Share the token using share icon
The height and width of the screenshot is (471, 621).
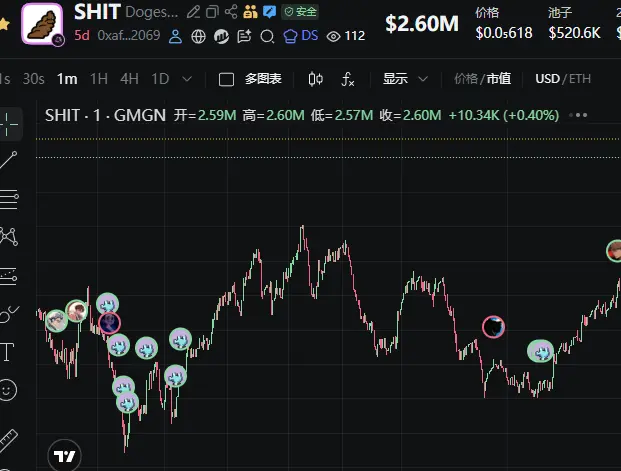231,11
